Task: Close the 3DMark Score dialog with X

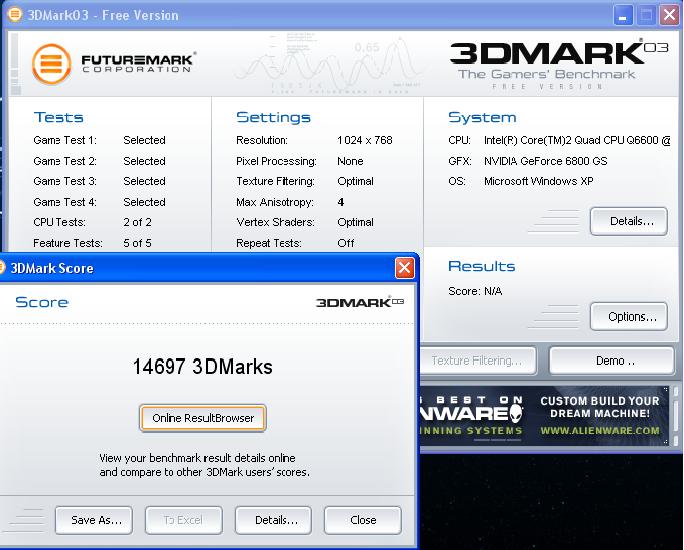Action: click(x=404, y=268)
